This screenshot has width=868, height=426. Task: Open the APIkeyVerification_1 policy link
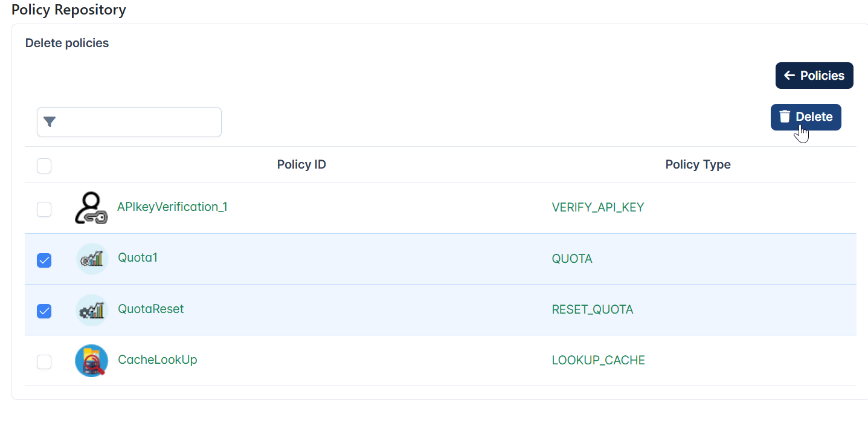point(172,207)
